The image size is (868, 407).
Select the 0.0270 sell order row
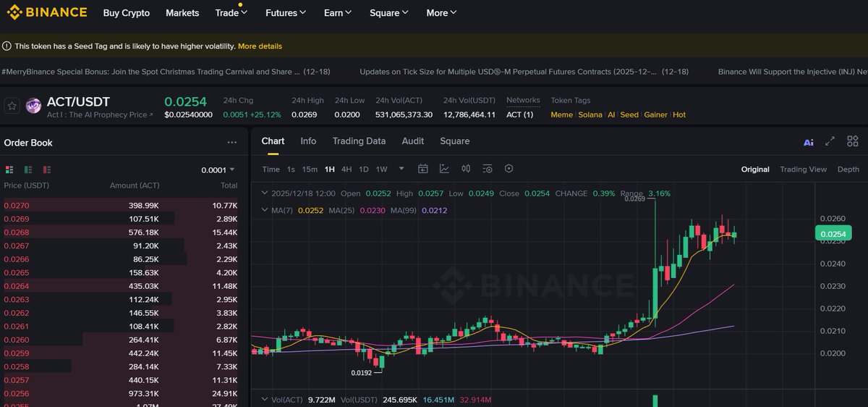120,206
